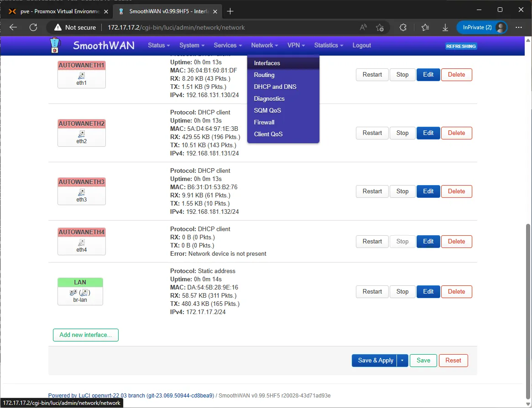Edit the AUTOWANETH3 interface
The width and height of the screenshot is (532, 408).
[428, 191]
